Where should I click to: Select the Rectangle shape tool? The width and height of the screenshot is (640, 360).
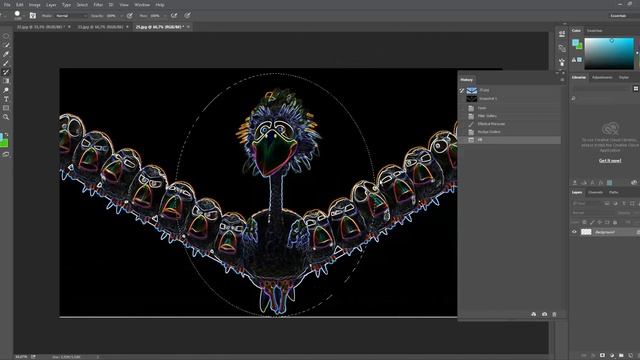6,108
